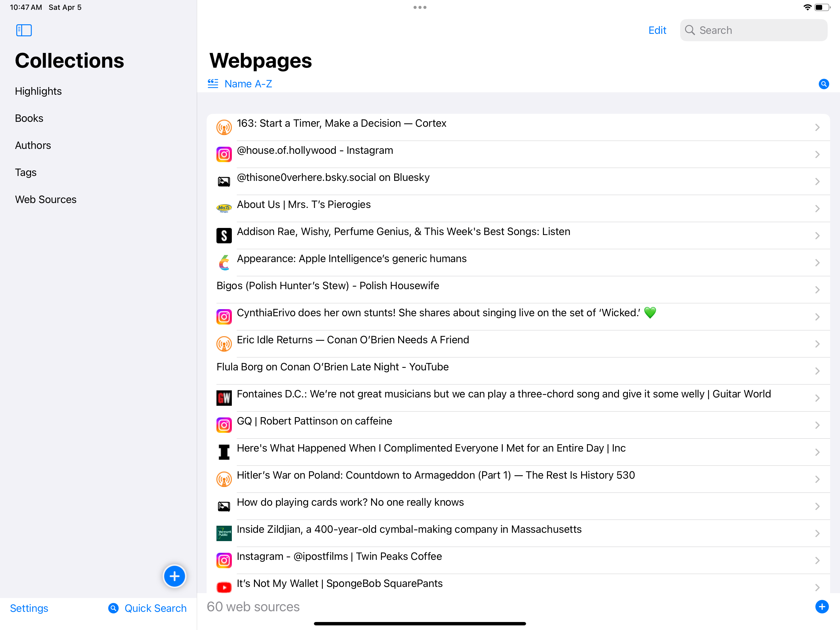Tap the Quick Search magnifier icon

point(113,608)
